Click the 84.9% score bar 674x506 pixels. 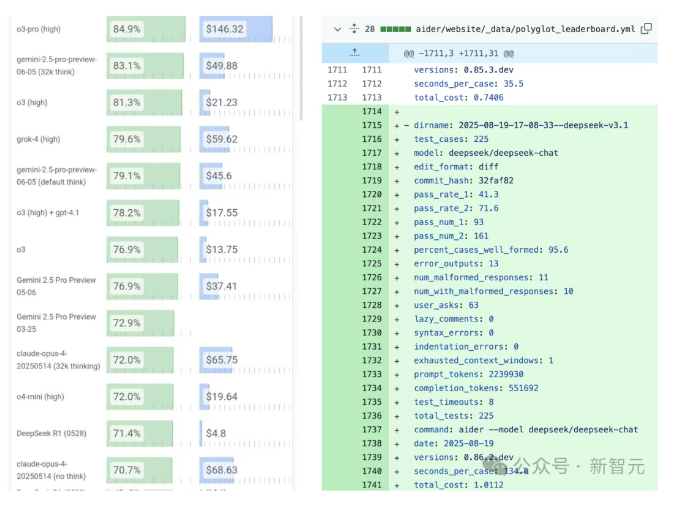(x=146, y=29)
